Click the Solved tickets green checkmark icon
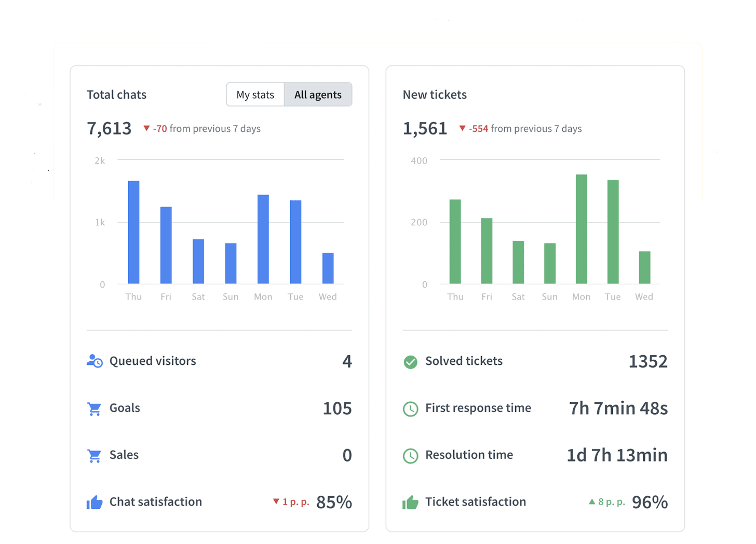The width and height of the screenshot is (756, 544). 410,362
